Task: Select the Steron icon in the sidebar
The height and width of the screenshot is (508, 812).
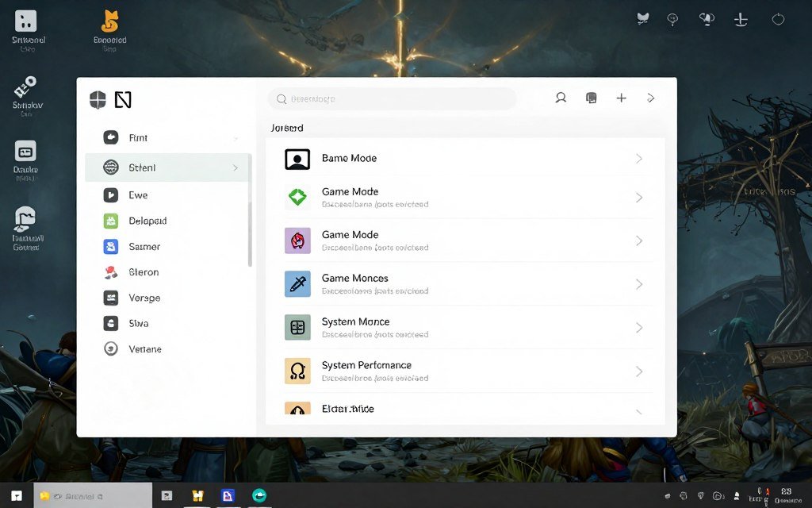Action: [x=112, y=272]
